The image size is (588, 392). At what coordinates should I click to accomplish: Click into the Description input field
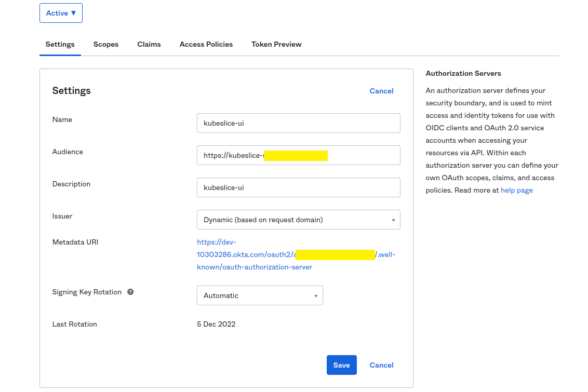(x=299, y=187)
